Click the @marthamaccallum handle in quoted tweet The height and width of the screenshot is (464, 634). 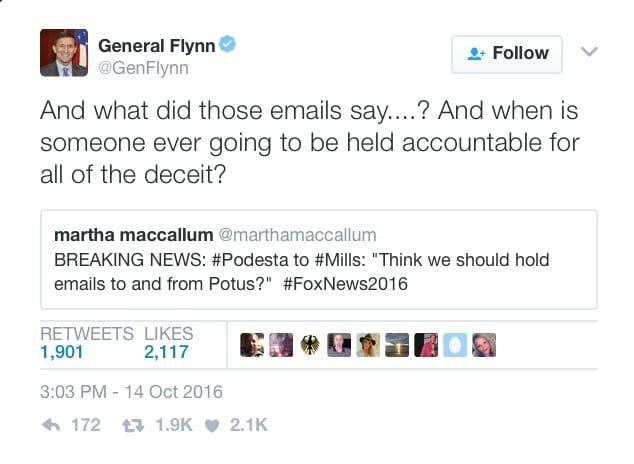pyautogui.click(x=296, y=236)
